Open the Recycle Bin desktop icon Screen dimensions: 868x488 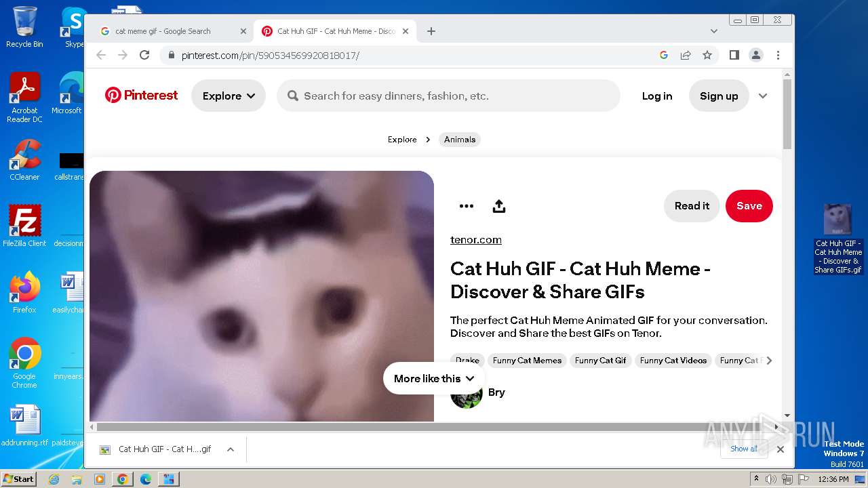point(24,27)
